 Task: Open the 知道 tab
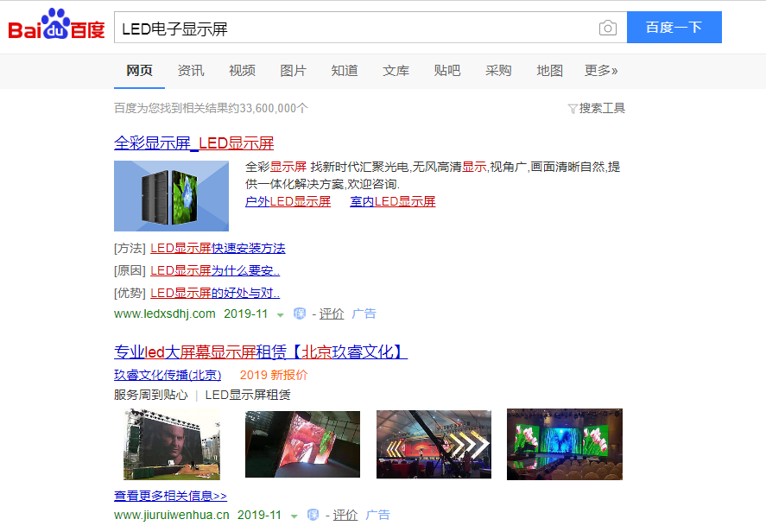click(x=345, y=70)
